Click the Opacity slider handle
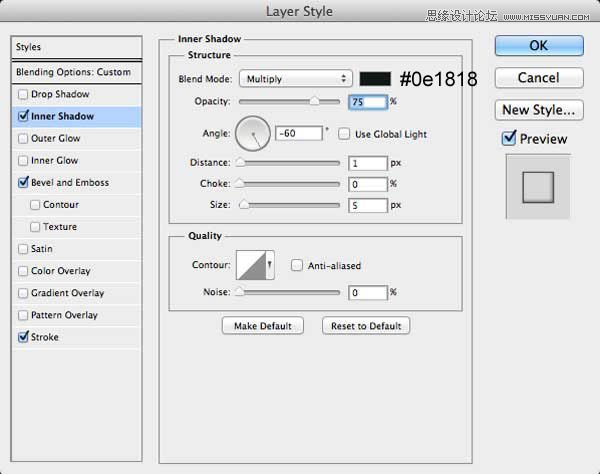Viewport: 600px width, 474px height. 314,101
